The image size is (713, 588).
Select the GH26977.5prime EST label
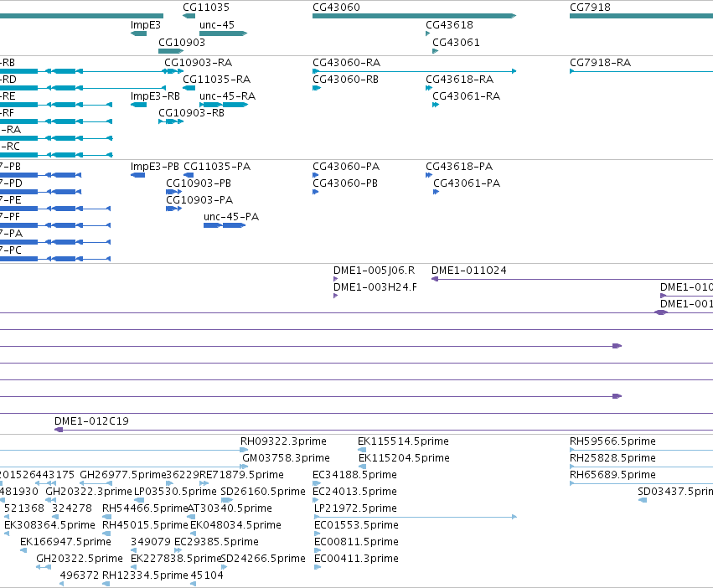coord(123,475)
